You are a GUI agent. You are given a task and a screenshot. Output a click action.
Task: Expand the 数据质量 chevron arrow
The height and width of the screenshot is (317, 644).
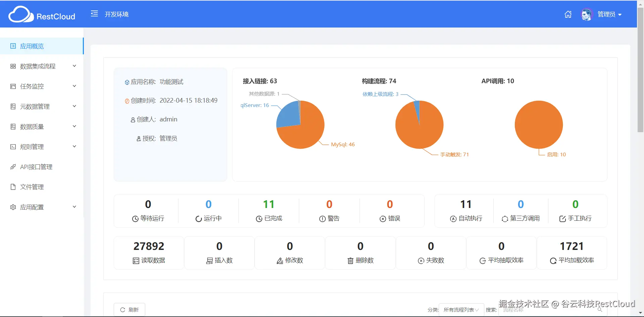pos(74,126)
